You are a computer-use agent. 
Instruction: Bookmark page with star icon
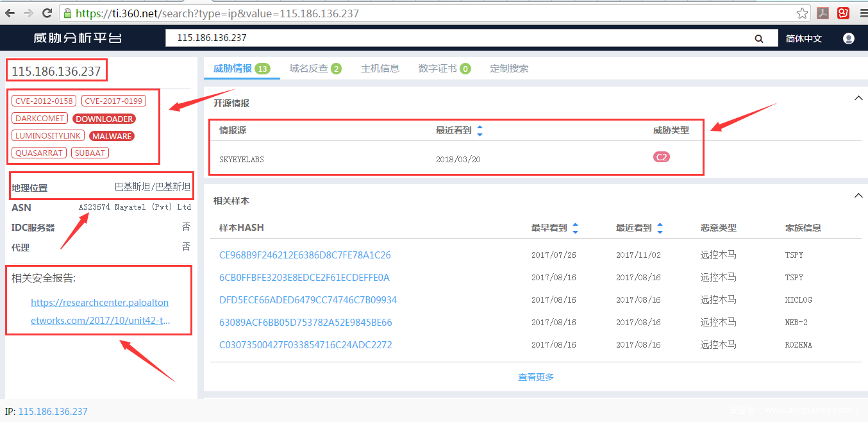tap(802, 13)
